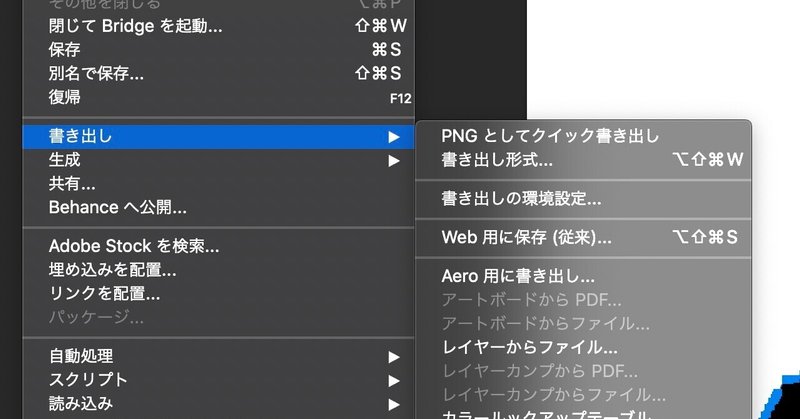Choose 閉じて Bridge を起動... menu item
This screenshot has width=800, height=419.
click(218, 26)
